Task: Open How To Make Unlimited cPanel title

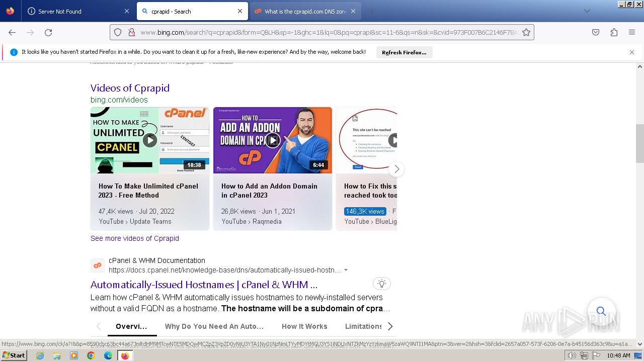Action: click(148, 191)
